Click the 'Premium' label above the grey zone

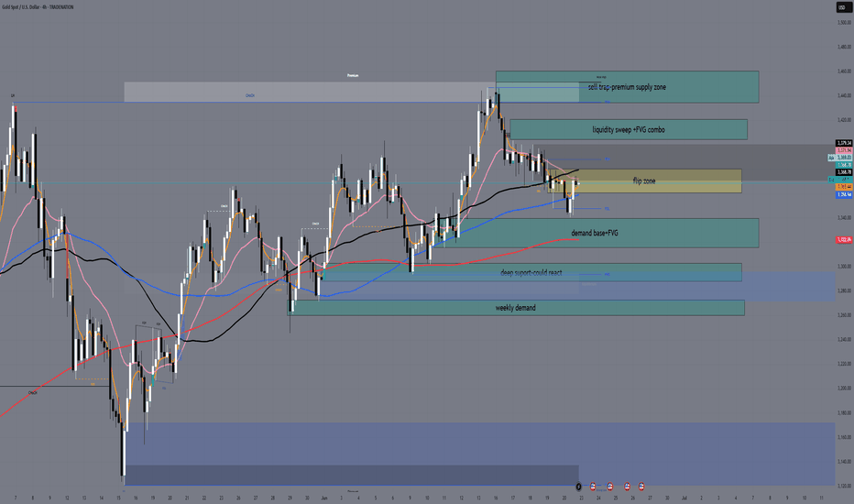353,76
